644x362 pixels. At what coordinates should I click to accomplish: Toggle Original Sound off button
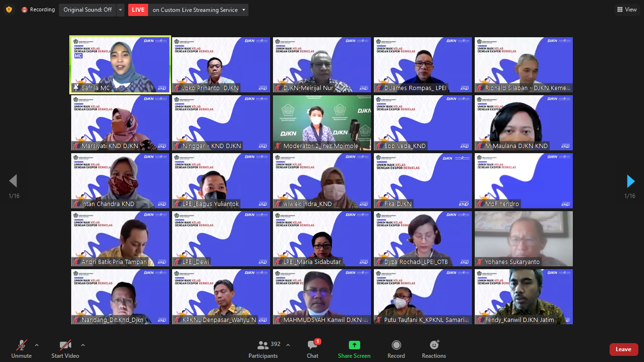click(x=87, y=10)
